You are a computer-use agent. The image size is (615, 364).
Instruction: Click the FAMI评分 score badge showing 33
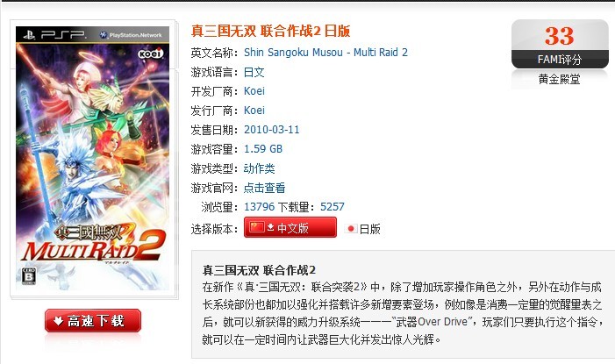(560, 44)
